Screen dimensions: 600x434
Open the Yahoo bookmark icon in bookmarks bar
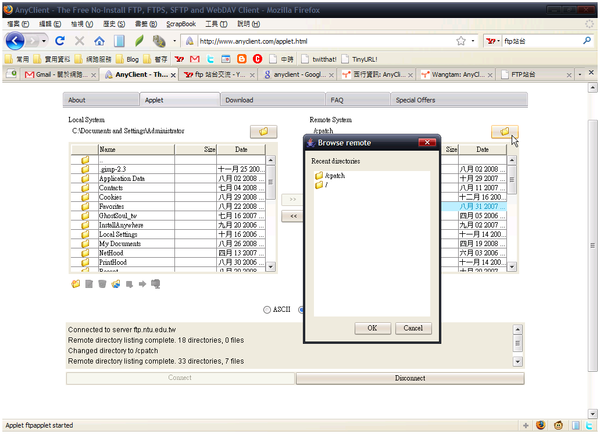pos(179,59)
